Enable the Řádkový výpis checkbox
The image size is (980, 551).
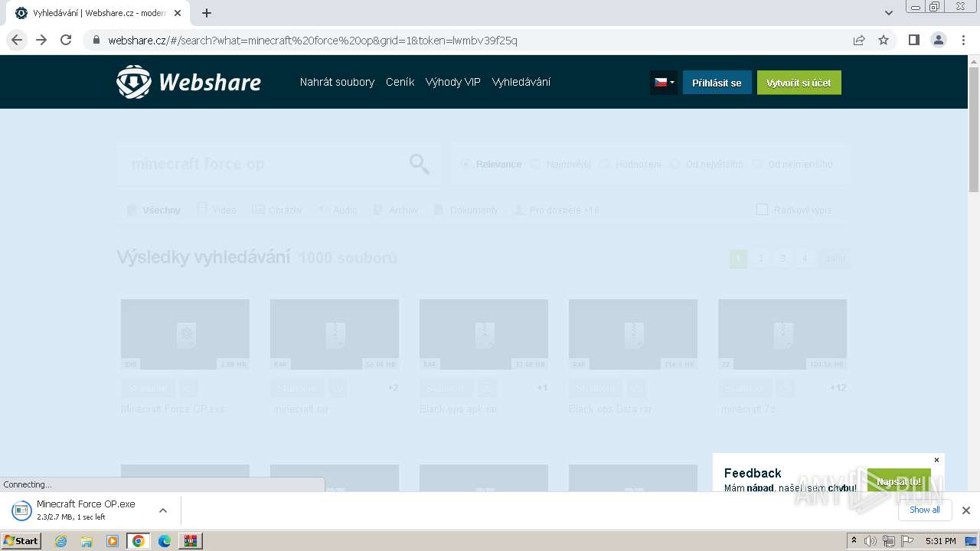coord(762,210)
